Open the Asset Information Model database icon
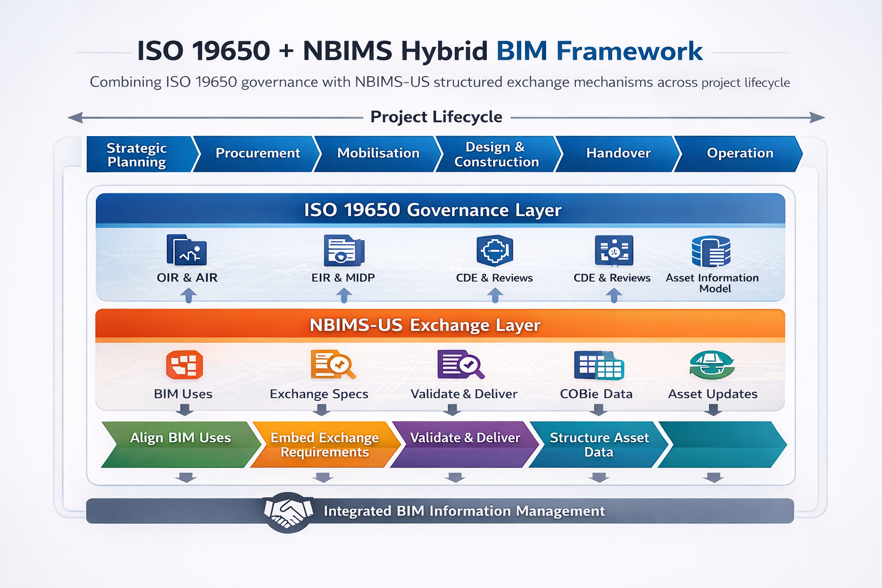 [x=711, y=251]
